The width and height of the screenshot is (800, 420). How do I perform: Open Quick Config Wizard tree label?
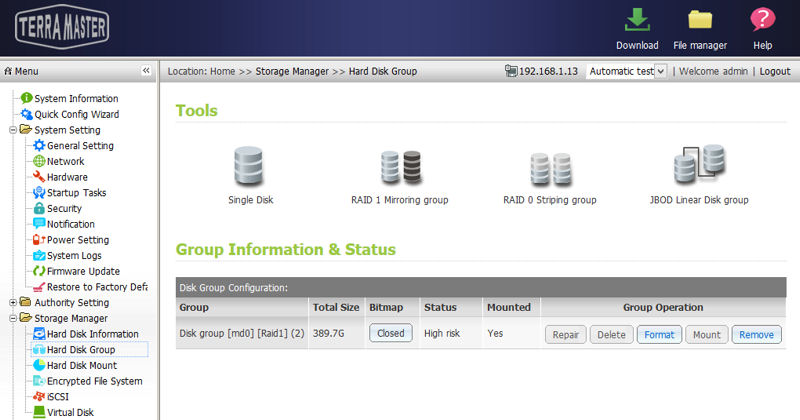click(77, 114)
